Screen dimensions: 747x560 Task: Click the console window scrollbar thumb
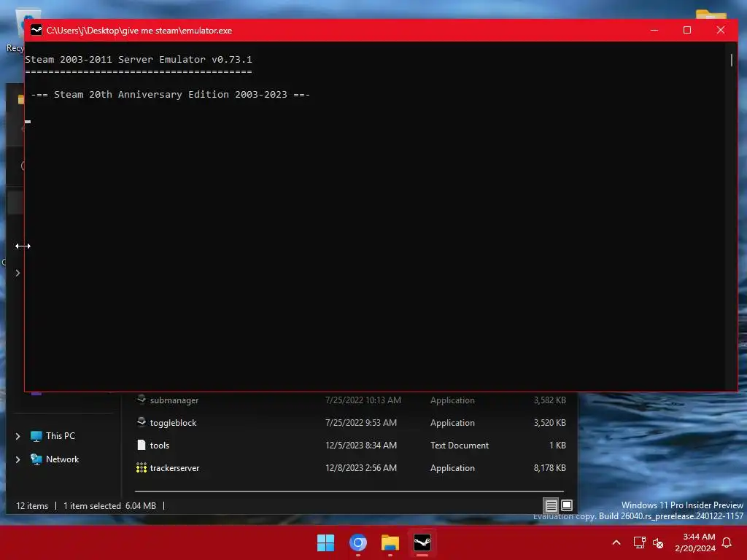731,60
